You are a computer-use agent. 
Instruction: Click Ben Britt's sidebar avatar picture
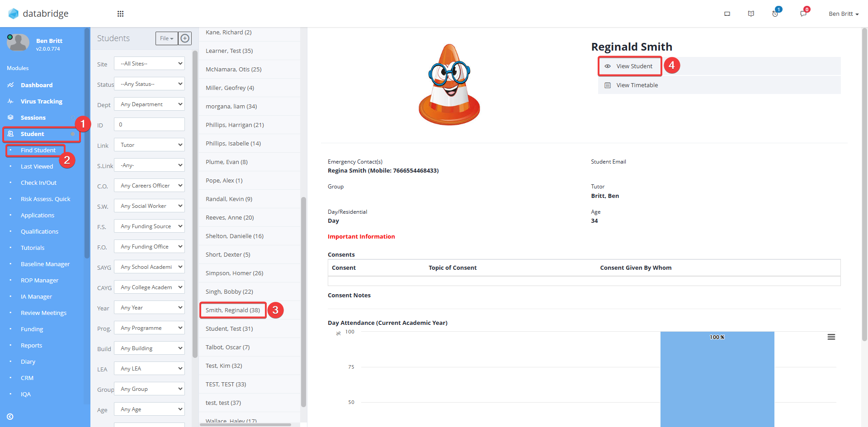click(x=18, y=43)
